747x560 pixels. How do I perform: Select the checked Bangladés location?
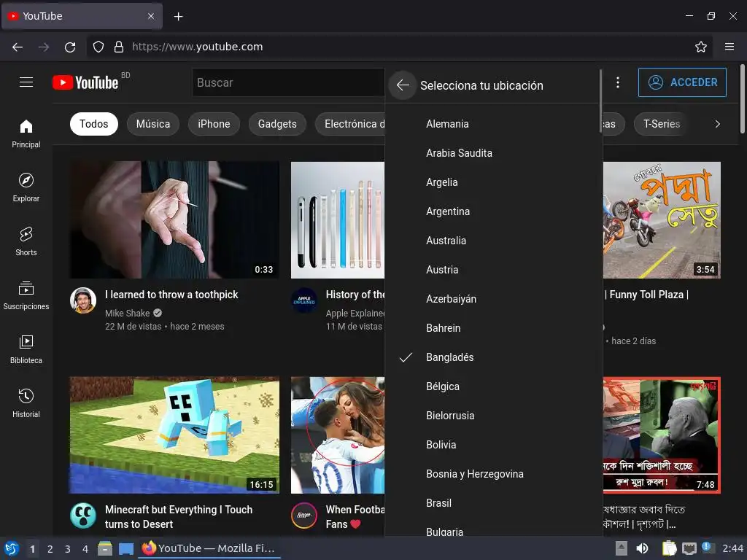pos(493,357)
